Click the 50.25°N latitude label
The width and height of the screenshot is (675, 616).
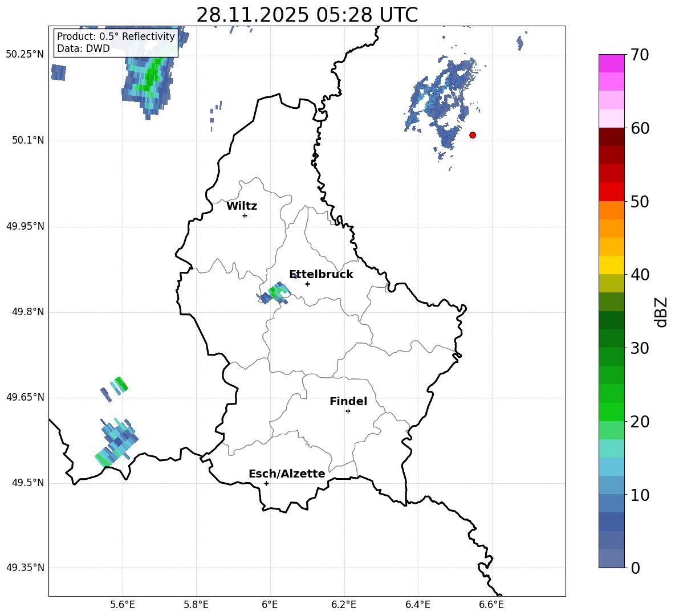pyautogui.click(x=25, y=55)
